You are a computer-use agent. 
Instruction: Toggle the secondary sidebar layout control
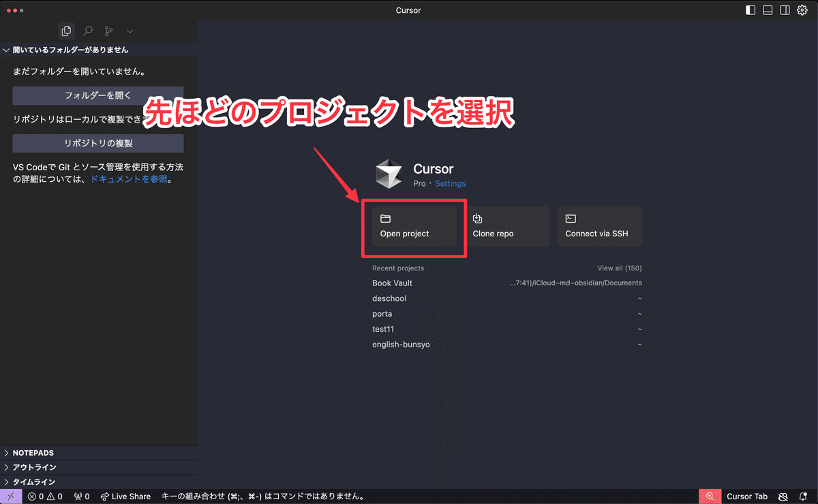coord(785,10)
